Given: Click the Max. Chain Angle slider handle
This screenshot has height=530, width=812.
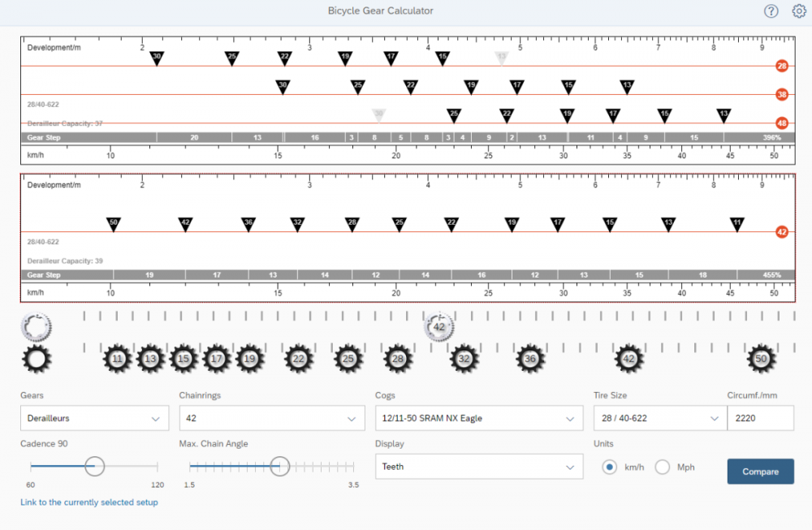Looking at the screenshot, I should (x=279, y=467).
